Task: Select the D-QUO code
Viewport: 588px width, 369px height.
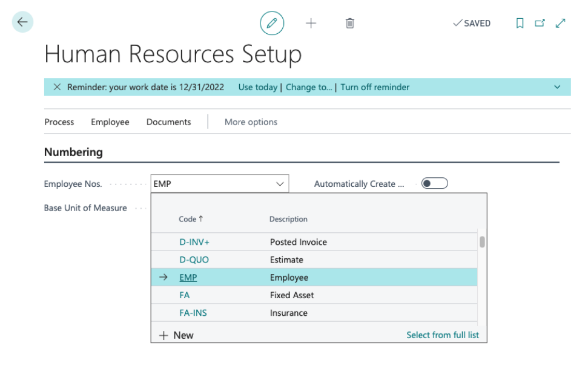Action: tap(194, 260)
